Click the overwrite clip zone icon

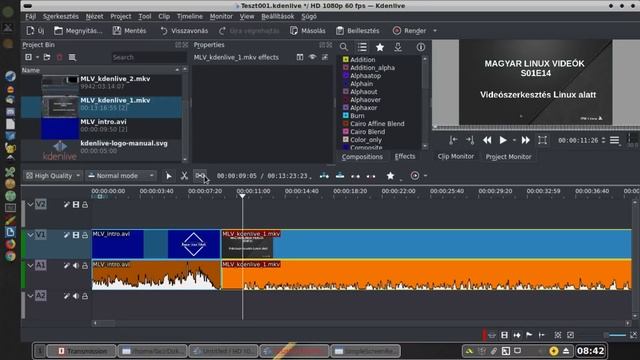pyautogui.click(x=340, y=176)
